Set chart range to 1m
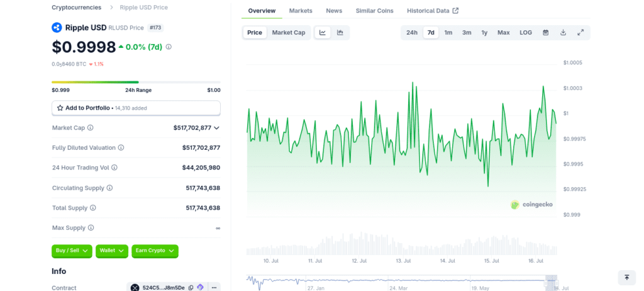This screenshot has width=644, height=291. point(448,33)
